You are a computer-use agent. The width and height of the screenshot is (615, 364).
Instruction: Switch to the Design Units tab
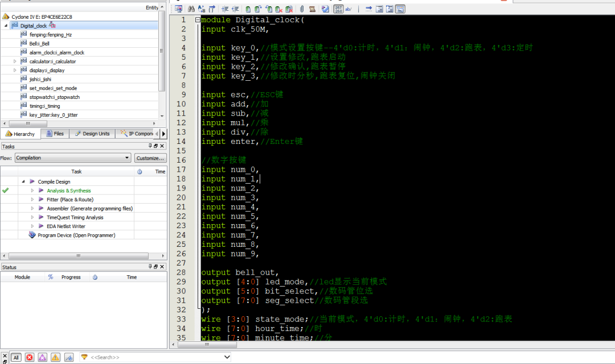(x=92, y=134)
